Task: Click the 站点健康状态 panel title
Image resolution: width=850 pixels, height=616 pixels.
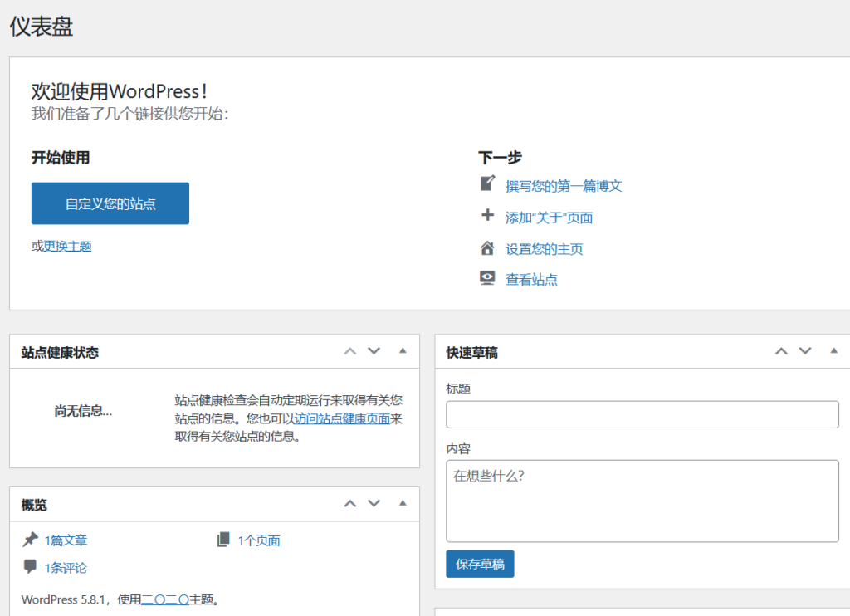Action: pyautogui.click(x=60, y=353)
